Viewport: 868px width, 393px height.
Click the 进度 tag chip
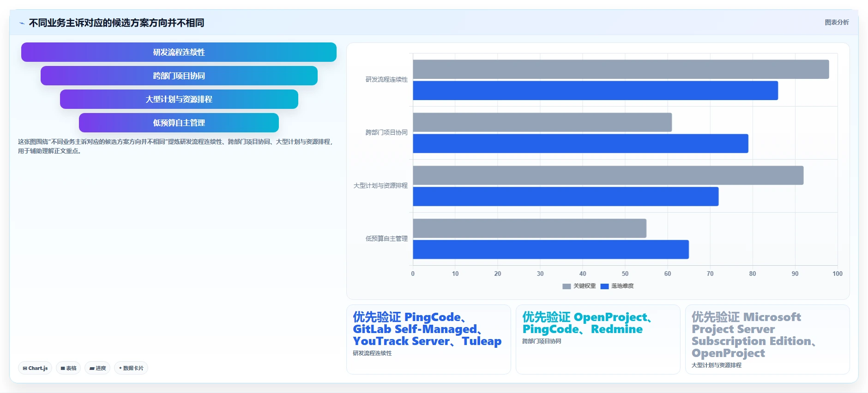pyautogui.click(x=97, y=368)
